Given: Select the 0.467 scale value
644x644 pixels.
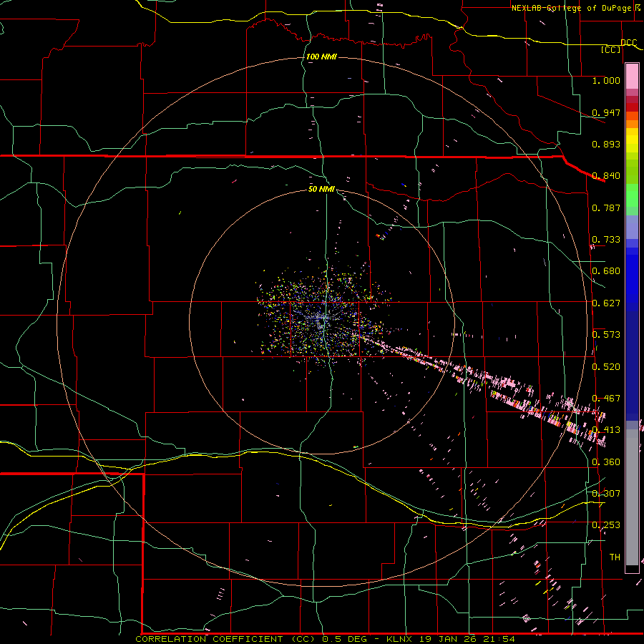Looking at the screenshot, I should [606, 398].
